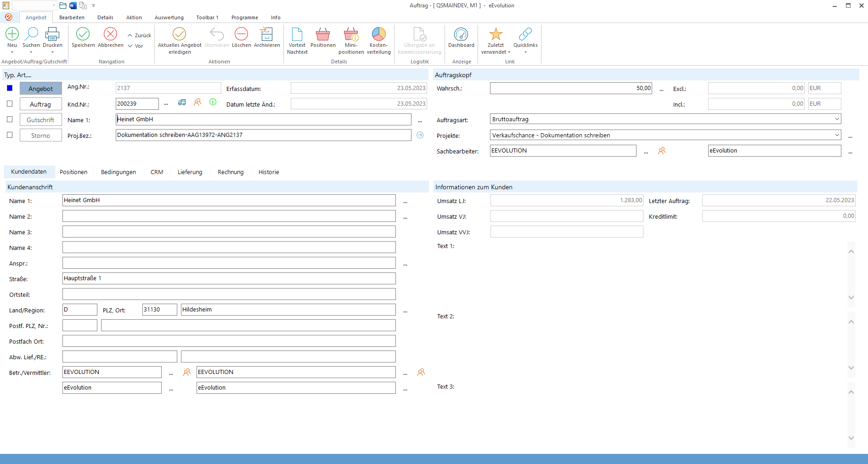The image size is (868, 464).
Task: Click ellipsis button next to Knd.Nr. field
Action: 166,104
